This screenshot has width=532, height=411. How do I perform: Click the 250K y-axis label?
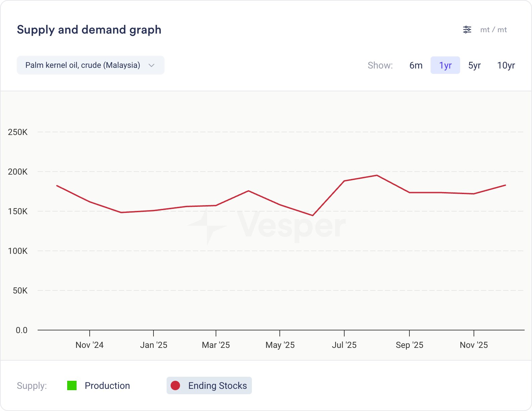click(x=18, y=132)
